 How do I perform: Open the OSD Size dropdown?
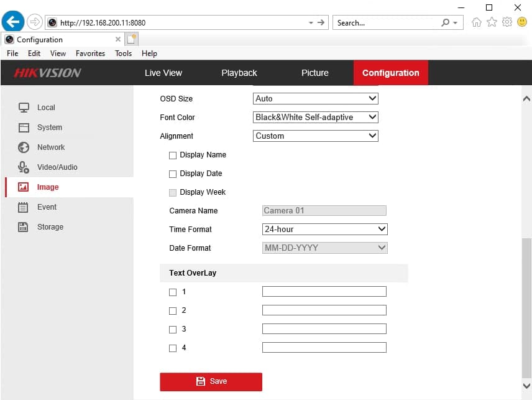(316, 98)
